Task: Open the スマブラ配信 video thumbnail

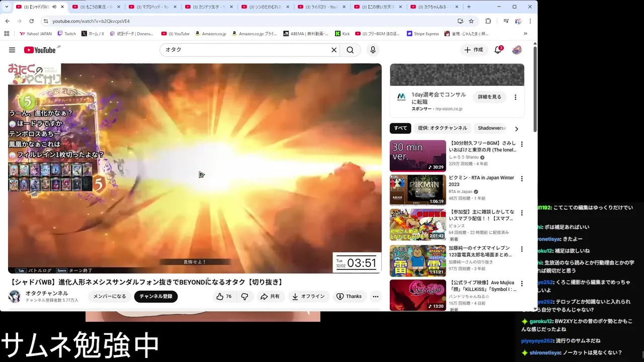Action: click(418, 225)
